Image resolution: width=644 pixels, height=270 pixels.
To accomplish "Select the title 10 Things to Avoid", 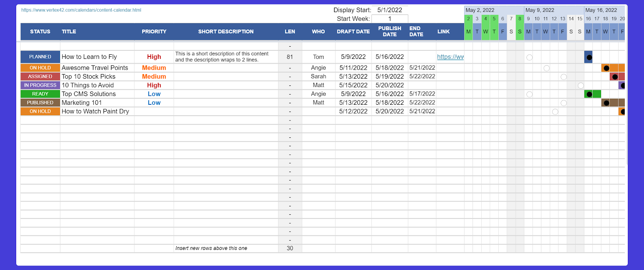I will click(x=88, y=85).
